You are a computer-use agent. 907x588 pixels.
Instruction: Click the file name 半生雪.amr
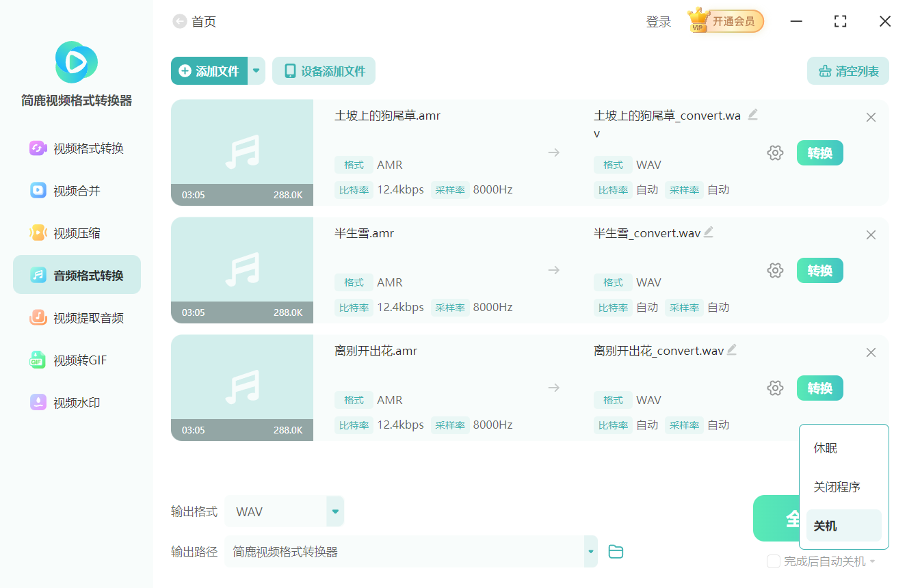point(365,233)
